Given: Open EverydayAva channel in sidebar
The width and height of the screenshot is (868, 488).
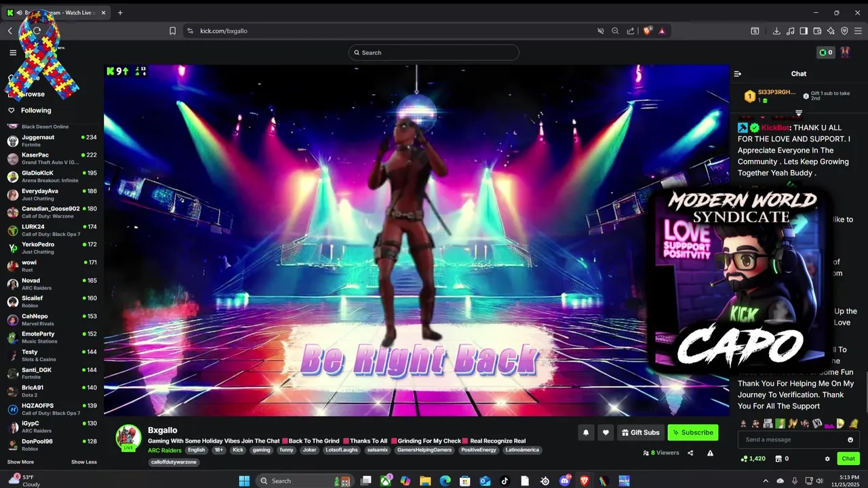Looking at the screenshot, I should click(52, 195).
